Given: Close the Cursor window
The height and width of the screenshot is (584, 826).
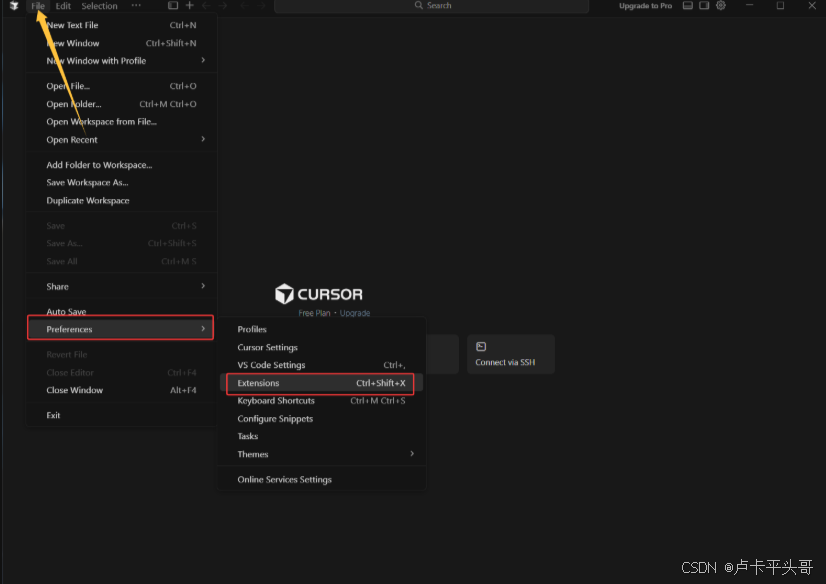Looking at the screenshot, I should pyautogui.click(x=812, y=5).
